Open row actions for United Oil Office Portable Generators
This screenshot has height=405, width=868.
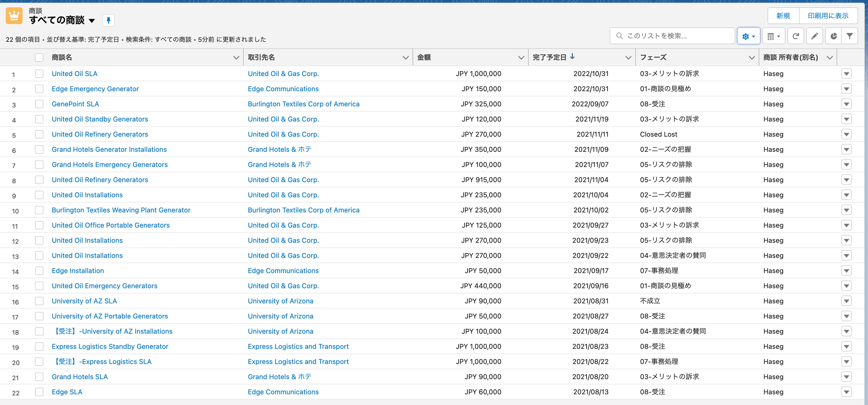tap(846, 225)
